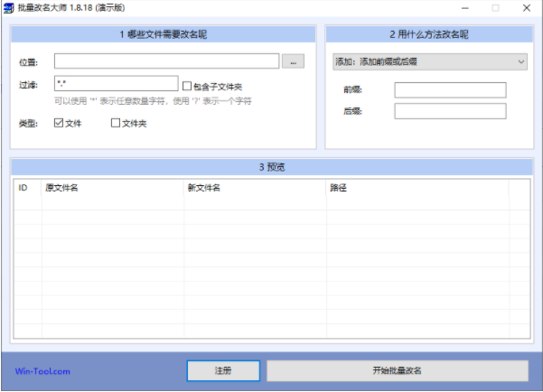Click the 前缀 prefix input box
543x392 pixels.
tap(450, 90)
